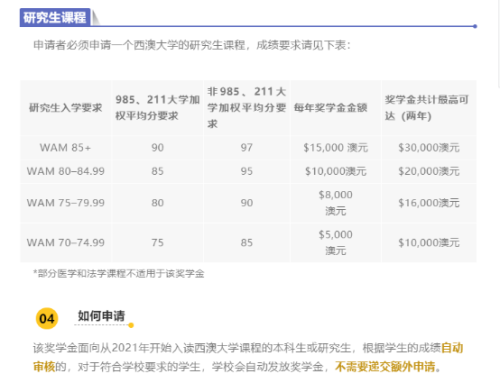Click the footnote *部分医学和法学课程不适用于该奖学金
Screen dimensions: 500x392
[x=119, y=274]
